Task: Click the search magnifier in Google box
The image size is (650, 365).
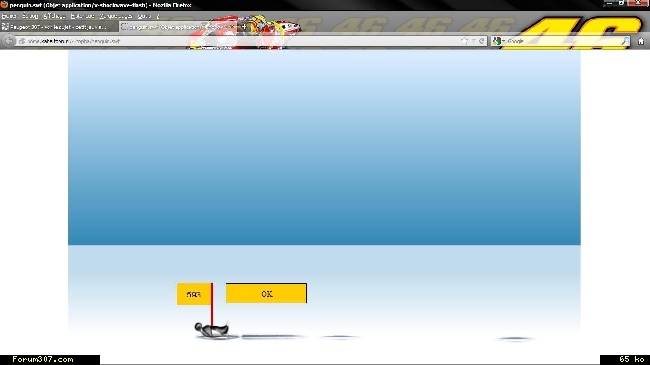Action: (625, 41)
